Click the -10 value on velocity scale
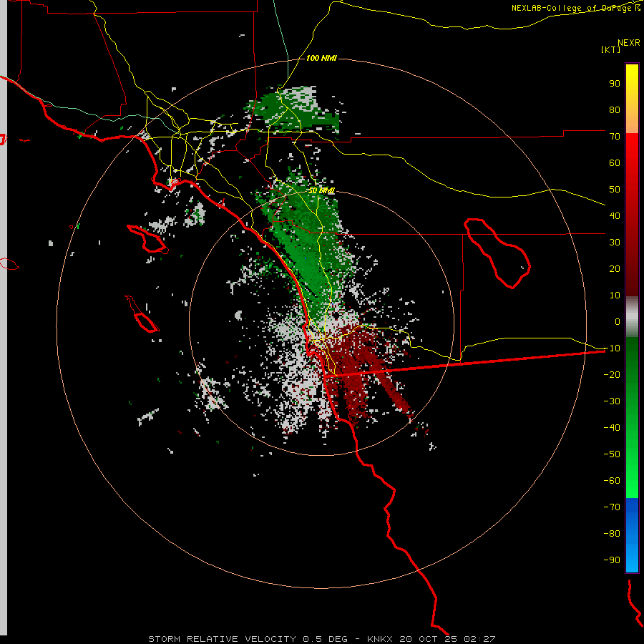The width and height of the screenshot is (644, 644). pos(612,348)
